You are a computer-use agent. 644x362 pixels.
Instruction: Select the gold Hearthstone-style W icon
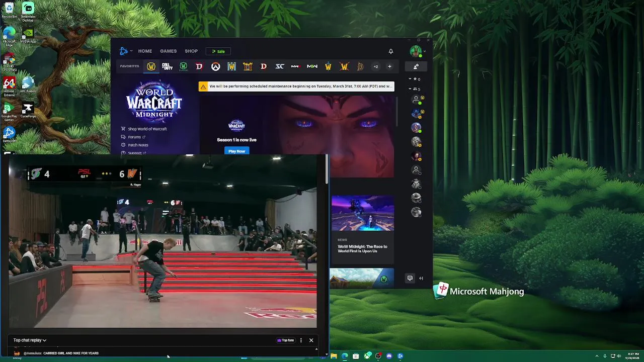pos(328,66)
